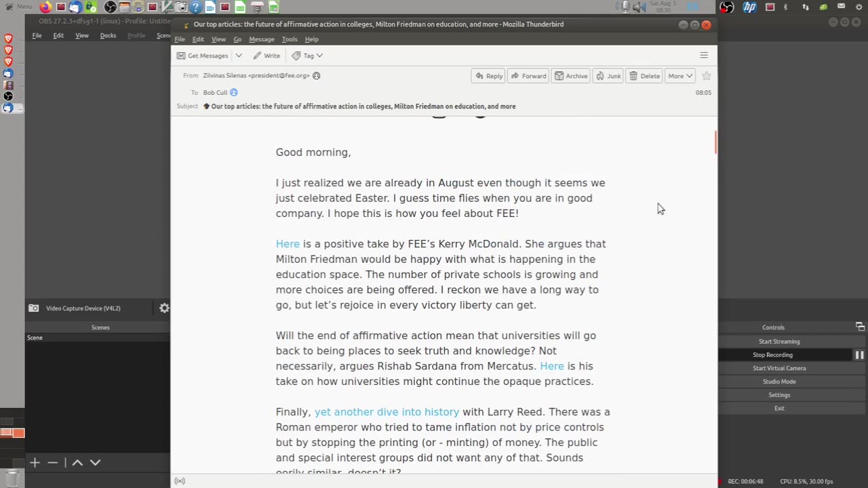
Task: Archive the open email
Action: tap(571, 76)
